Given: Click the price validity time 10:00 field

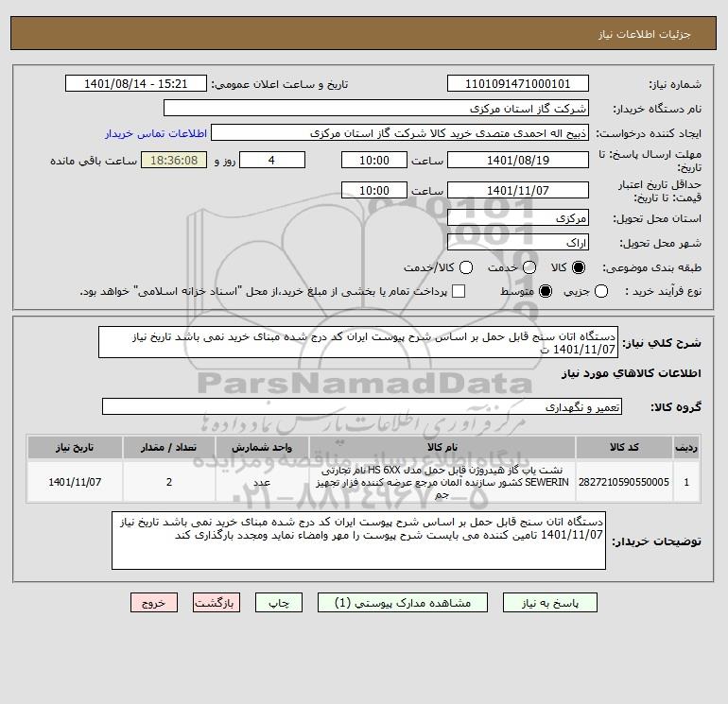Looking at the screenshot, I should [374, 190].
